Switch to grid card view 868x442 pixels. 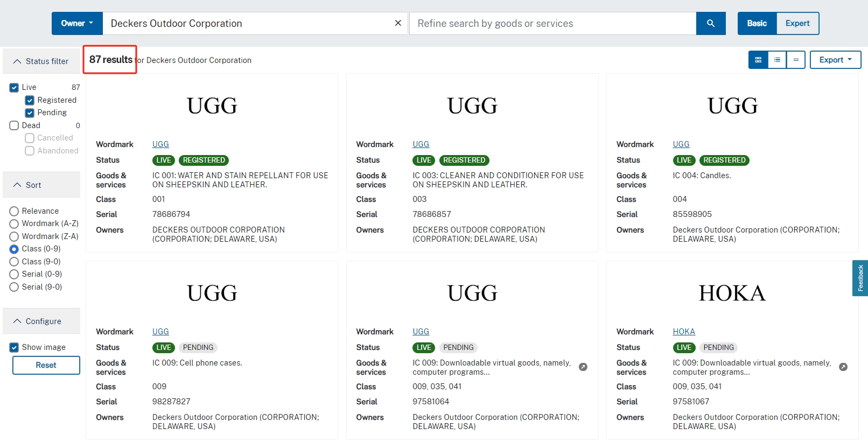click(758, 60)
